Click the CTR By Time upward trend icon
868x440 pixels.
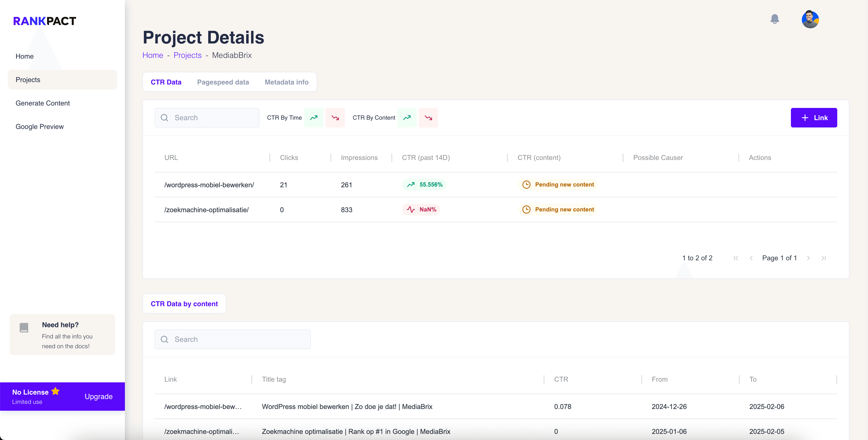tap(313, 117)
